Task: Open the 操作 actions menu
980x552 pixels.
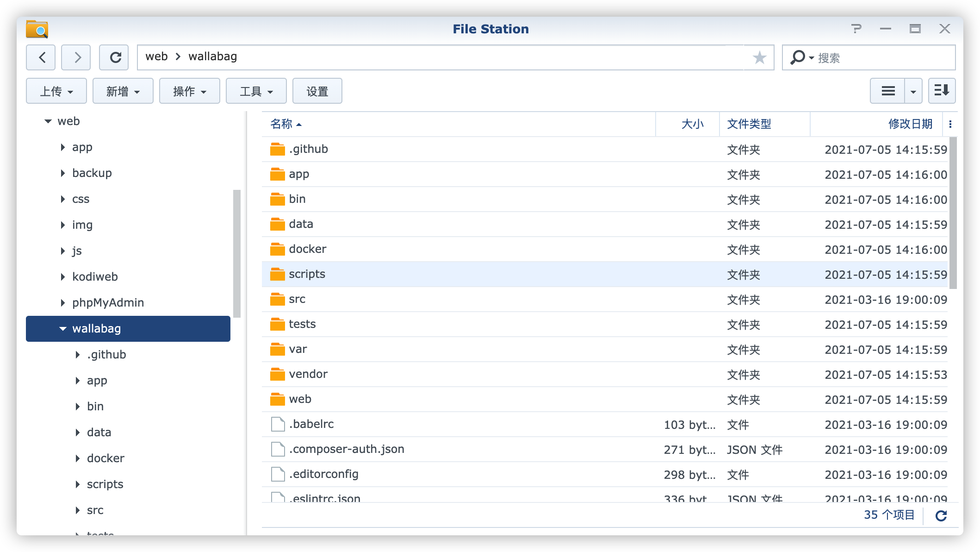Action: [189, 91]
